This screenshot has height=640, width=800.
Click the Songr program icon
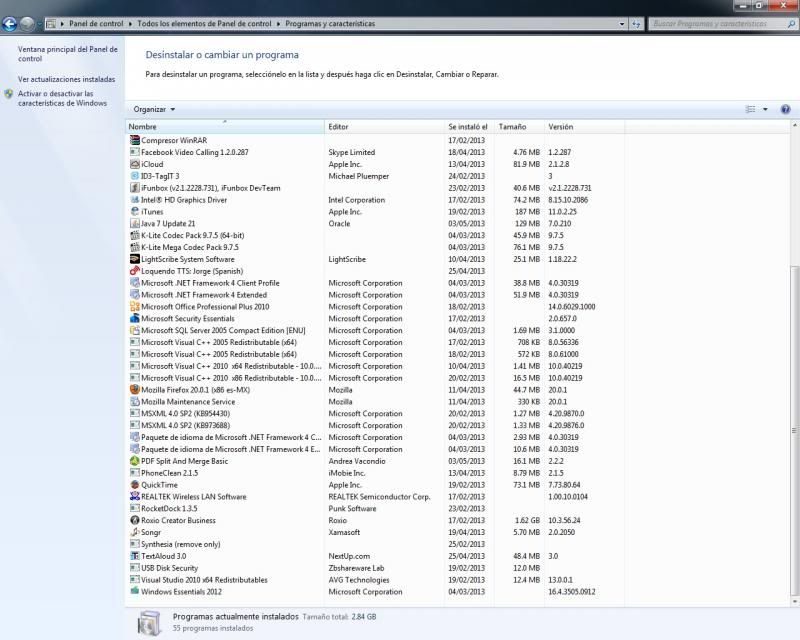click(x=135, y=532)
